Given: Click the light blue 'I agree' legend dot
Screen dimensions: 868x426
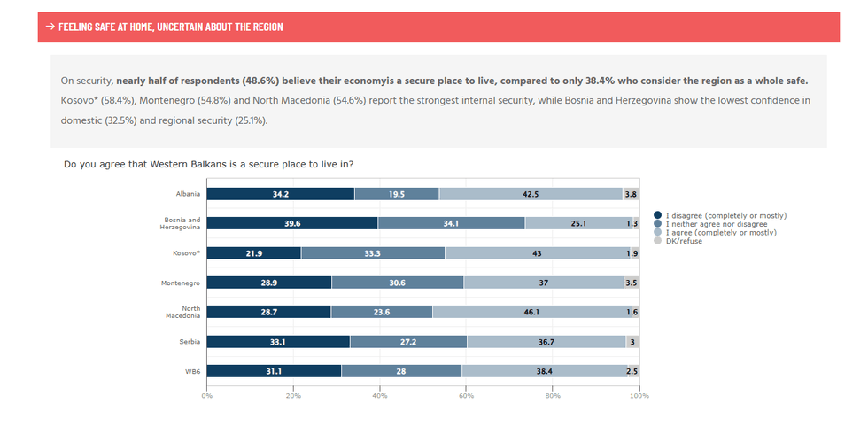Looking at the screenshot, I should coord(657,232).
